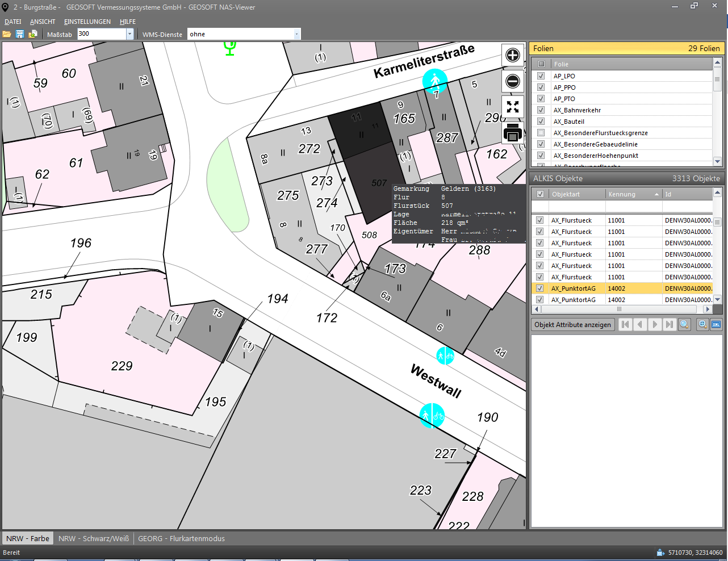Click the coordinate icon in status bar

tap(660, 552)
